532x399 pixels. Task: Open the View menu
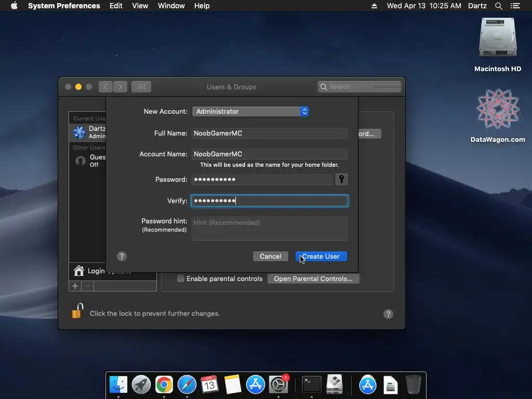pyautogui.click(x=140, y=6)
